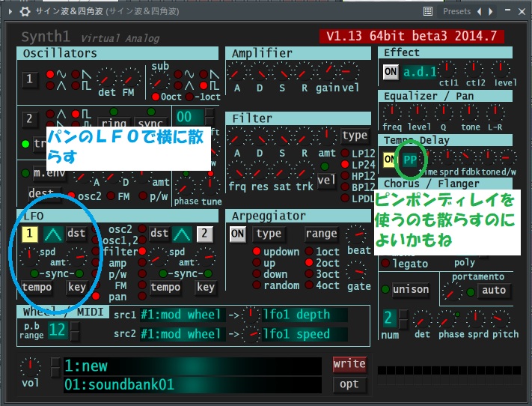
Task: Open the filter type button
Action: click(x=355, y=136)
